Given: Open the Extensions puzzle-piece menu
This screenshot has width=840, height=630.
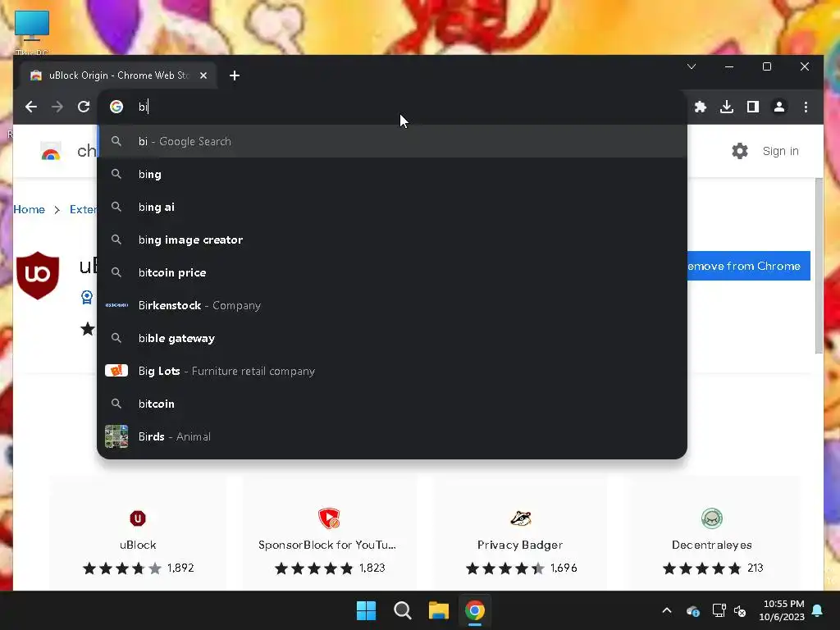Looking at the screenshot, I should point(701,107).
